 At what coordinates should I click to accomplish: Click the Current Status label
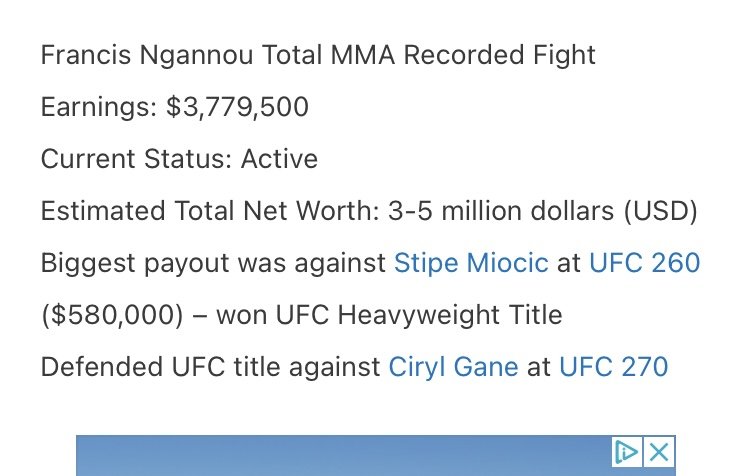pyautogui.click(x=136, y=159)
